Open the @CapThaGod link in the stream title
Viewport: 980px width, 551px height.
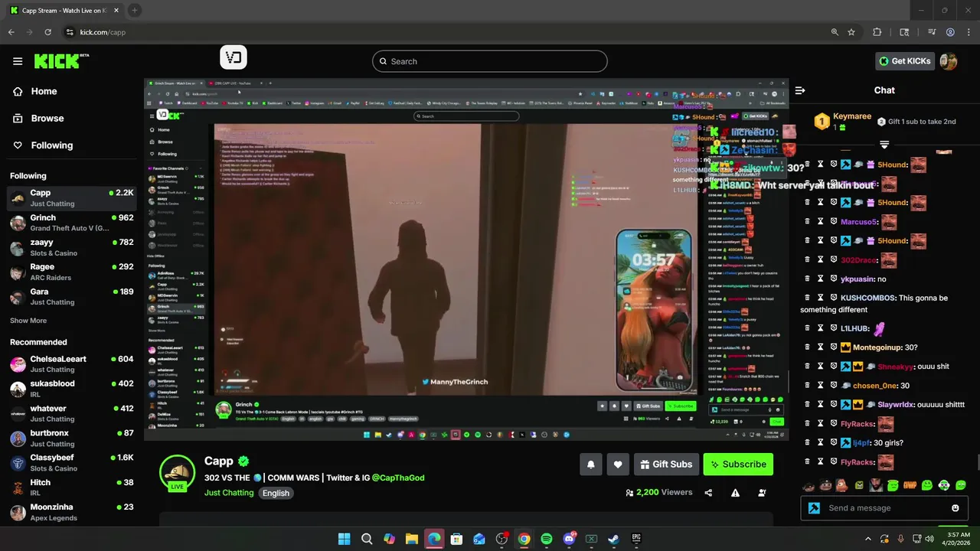(x=398, y=478)
